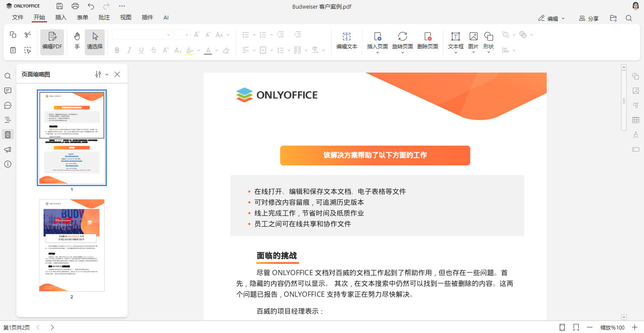Click 插入页面 insert page icon

[x=378, y=36]
